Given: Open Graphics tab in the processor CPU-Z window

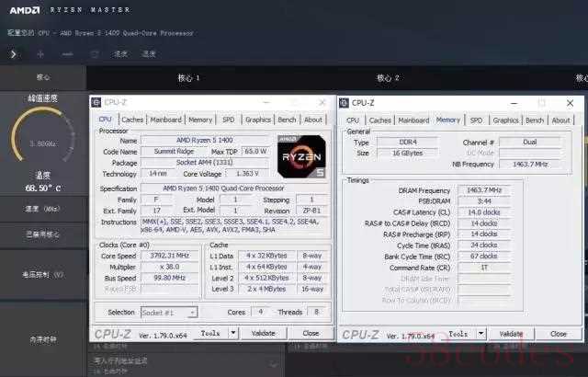Looking at the screenshot, I should click(x=258, y=120).
